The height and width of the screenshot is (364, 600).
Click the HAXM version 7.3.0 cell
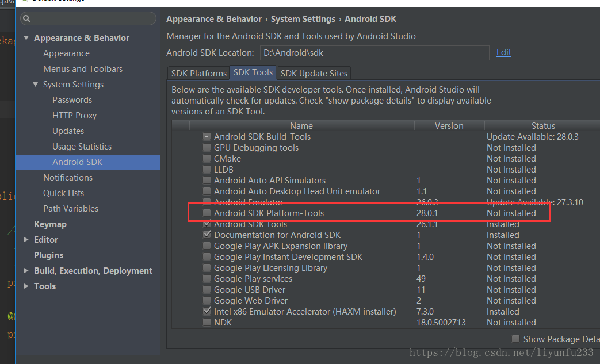tap(425, 312)
